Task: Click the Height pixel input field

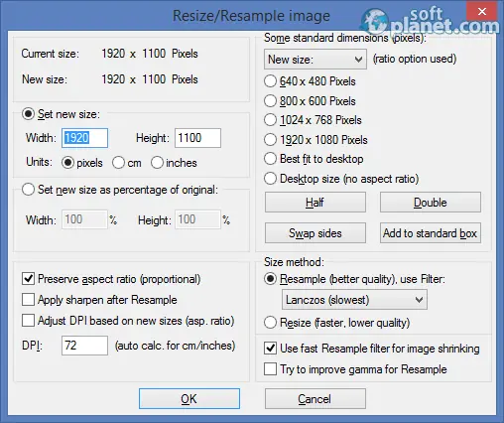Action: (197, 138)
